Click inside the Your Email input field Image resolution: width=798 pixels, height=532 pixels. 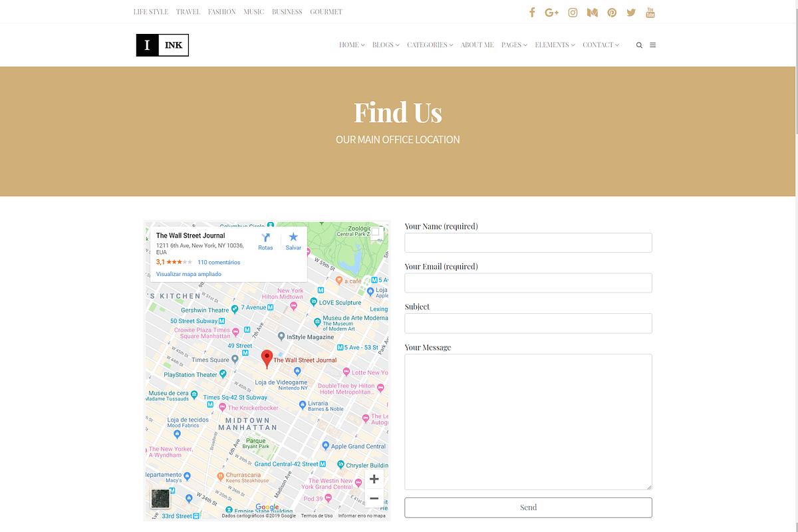click(x=528, y=283)
